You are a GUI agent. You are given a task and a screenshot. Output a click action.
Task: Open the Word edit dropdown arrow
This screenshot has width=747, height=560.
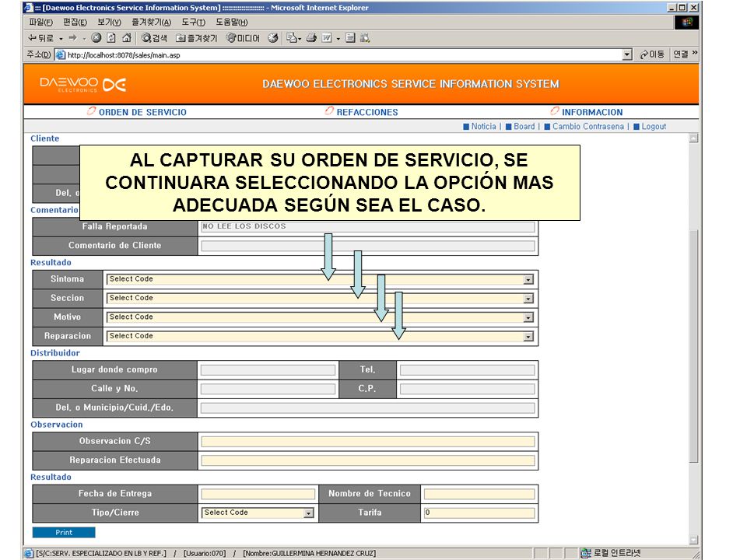tap(338, 39)
